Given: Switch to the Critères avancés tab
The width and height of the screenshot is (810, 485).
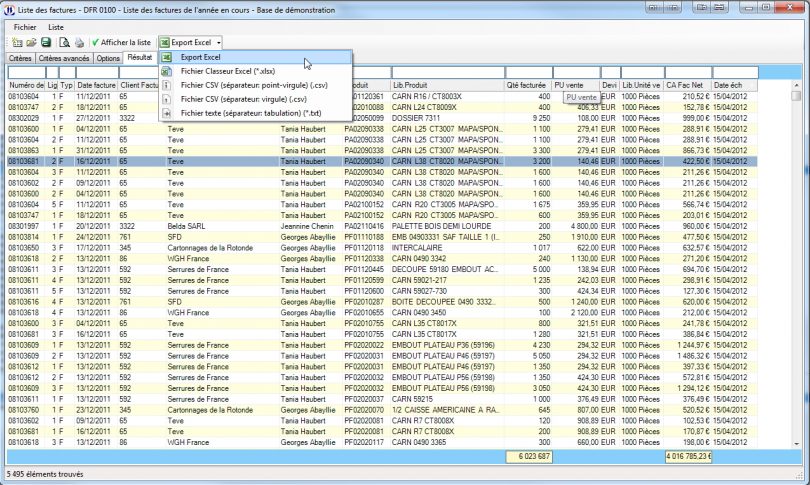Looking at the screenshot, I should point(64,58).
